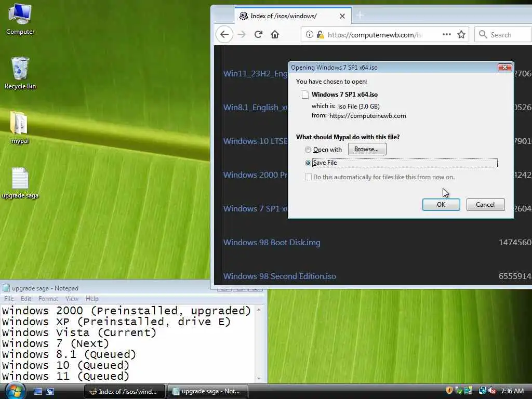Open Notepad View menu
Screen dimensions: 532x399
click(72, 299)
